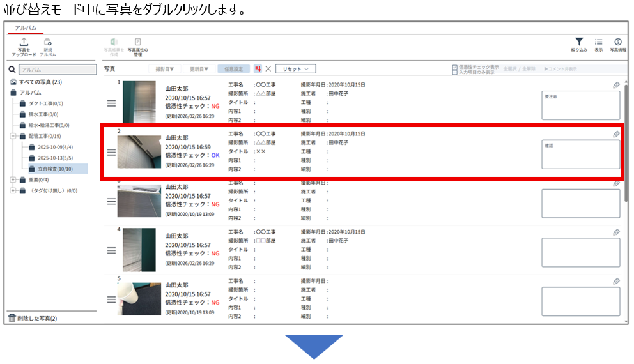Enable 入力項目のみ表示 checkbox
This screenshot has width=634, height=364.
tap(454, 72)
